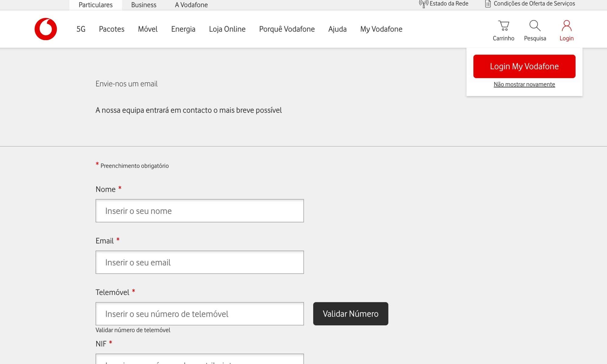Open the Móvel menu
607x364 pixels.
click(x=148, y=29)
